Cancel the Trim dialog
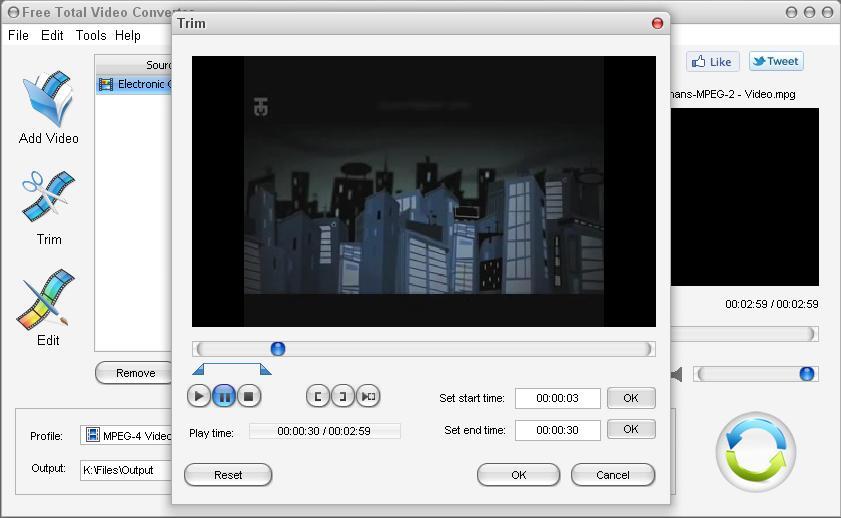The height and width of the screenshot is (518, 841). pos(613,475)
